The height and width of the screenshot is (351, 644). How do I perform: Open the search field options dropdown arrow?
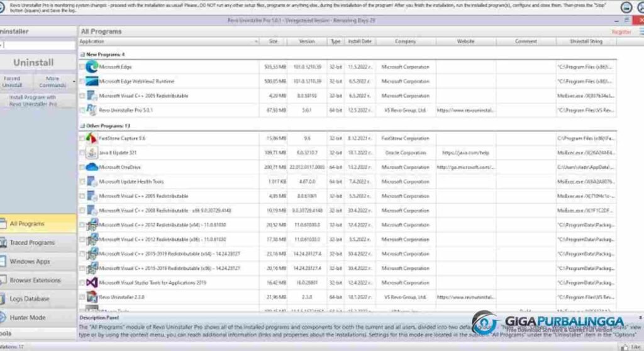[1, 45]
